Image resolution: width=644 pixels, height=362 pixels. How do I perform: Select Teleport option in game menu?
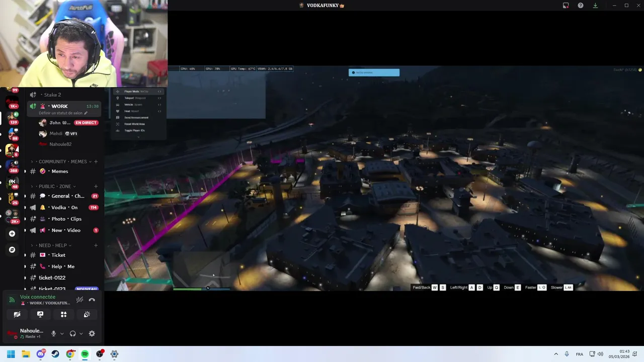(x=139, y=98)
